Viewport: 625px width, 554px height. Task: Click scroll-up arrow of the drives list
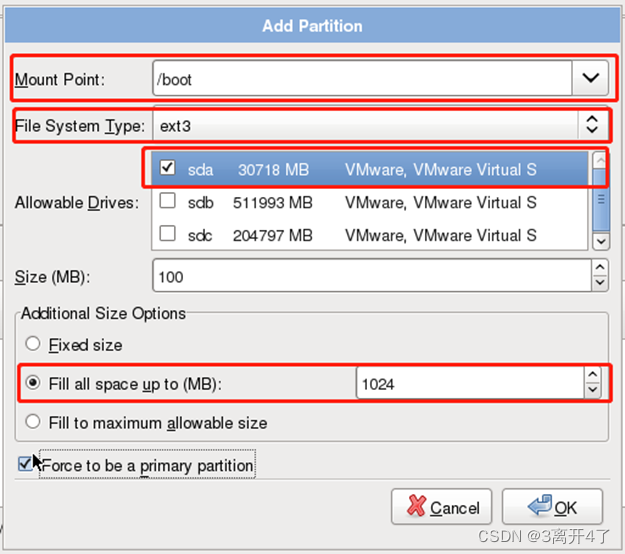[601, 161]
